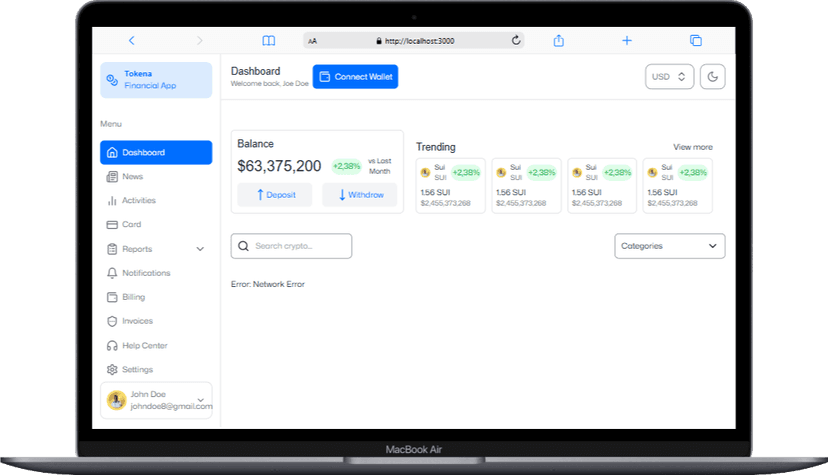Click the Deposit button
This screenshot has height=475, width=828.
[275, 195]
